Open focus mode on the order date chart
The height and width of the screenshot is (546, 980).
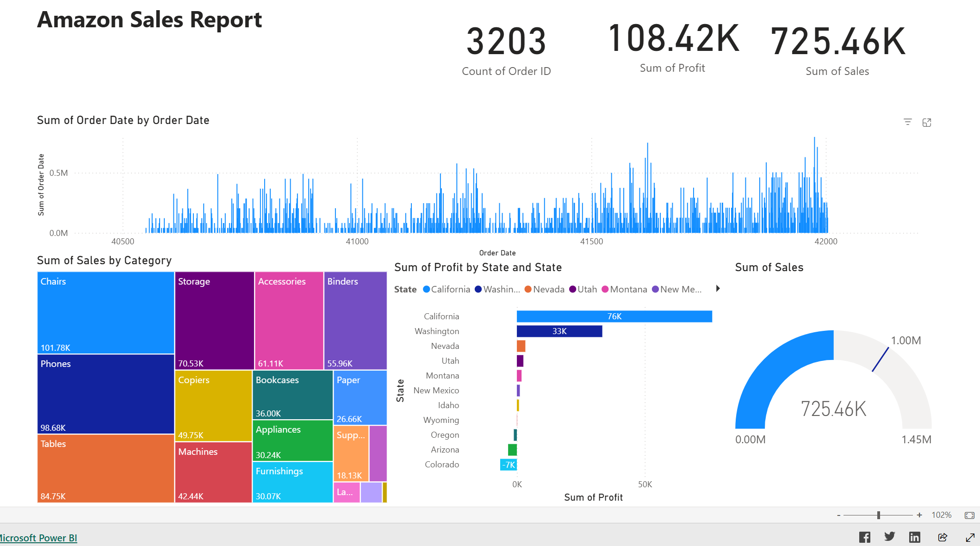tap(927, 122)
